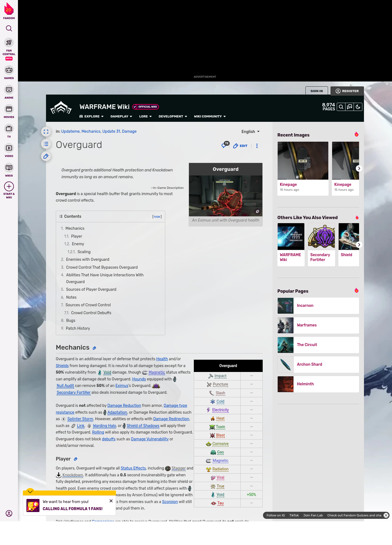Hide the Contents table
Screen dimensions: 392x545
tap(157, 217)
